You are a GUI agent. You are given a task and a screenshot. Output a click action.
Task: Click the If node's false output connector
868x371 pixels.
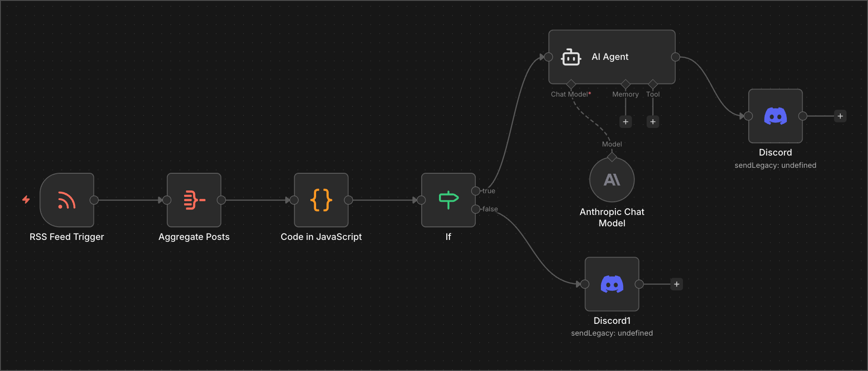[476, 209]
